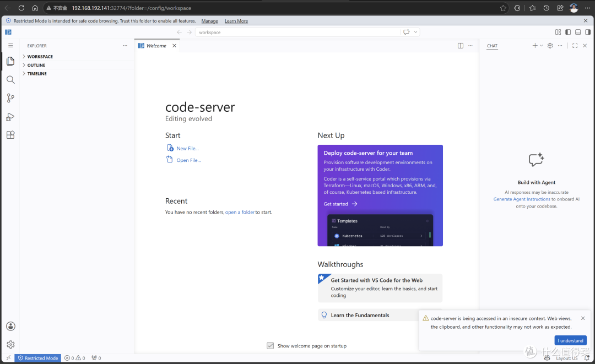
Task: Uncheck Show welcome page on startup
Action: point(270,346)
